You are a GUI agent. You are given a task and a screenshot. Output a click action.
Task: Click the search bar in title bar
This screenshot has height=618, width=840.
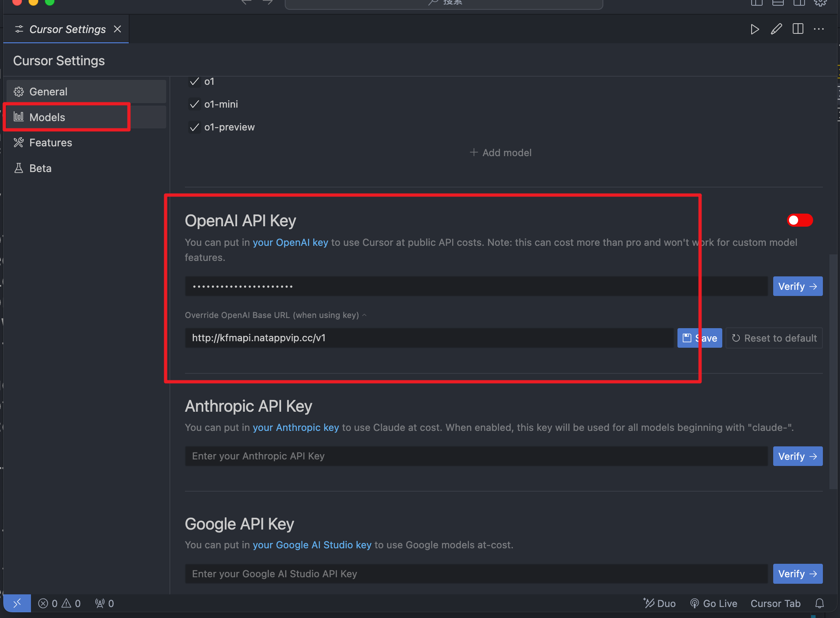click(444, 3)
